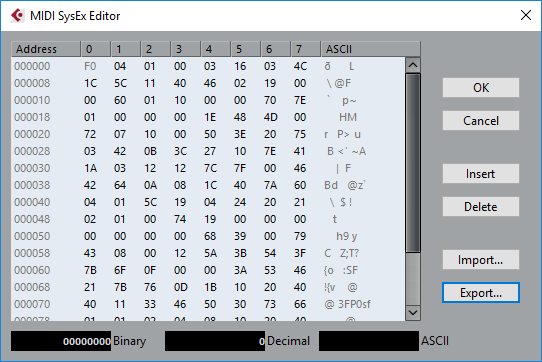Screen dimensions: 542x362
Task: Click the Cubase icon in the title bar
Action: pyautogui.click(x=17, y=16)
